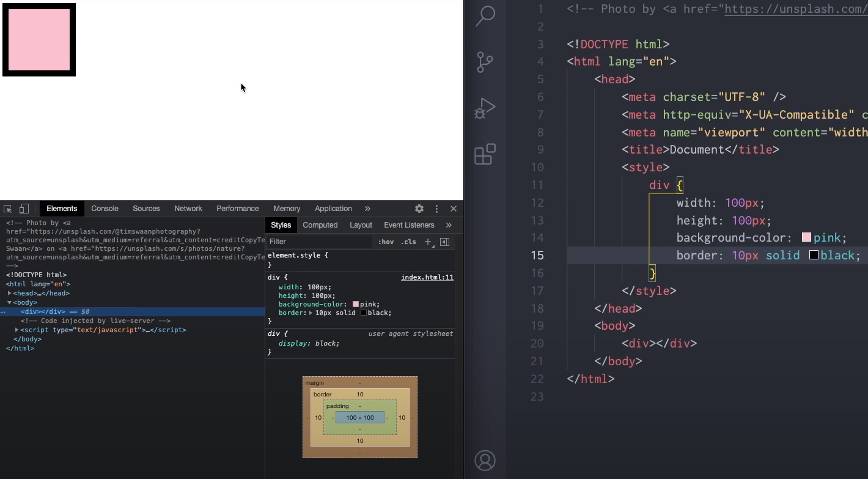Expand the head node in DOM tree
Image resolution: width=868 pixels, height=479 pixels.
click(9, 293)
